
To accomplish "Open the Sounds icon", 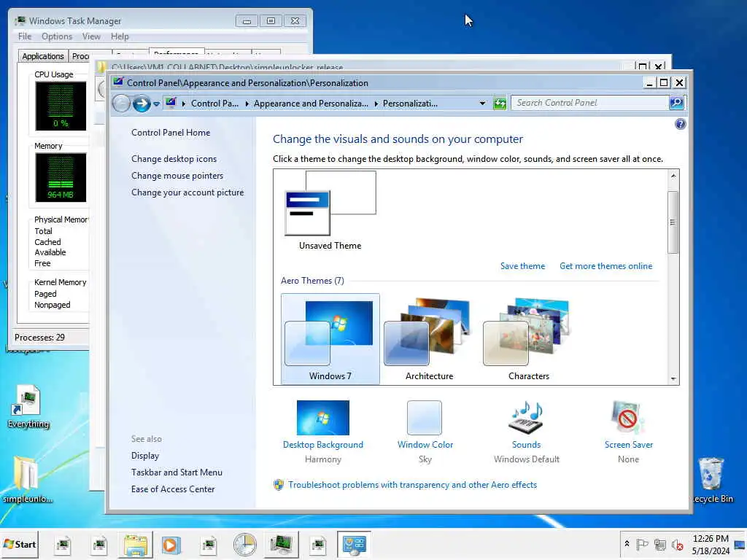I will click(526, 418).
